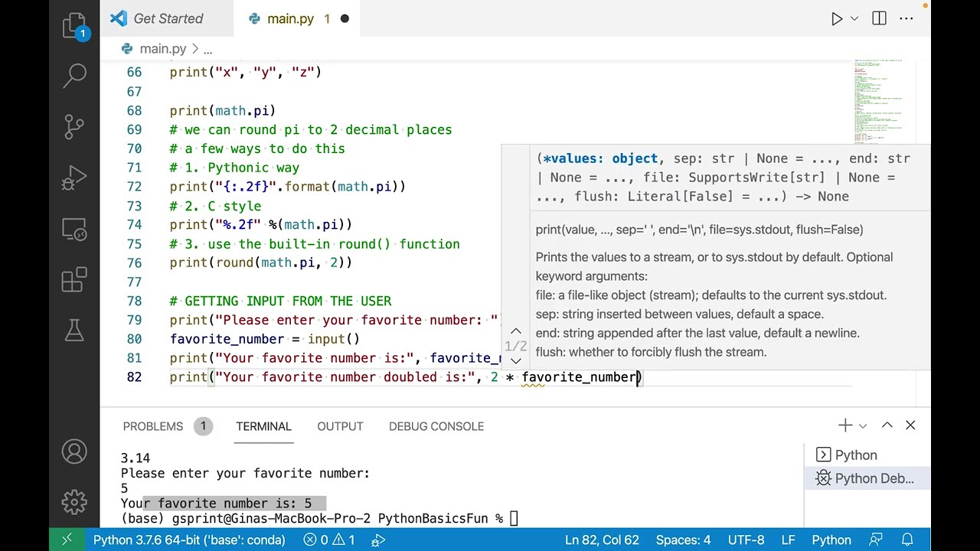The image size is (980, 551).
Task: Open notifications bell in status bar
Action: (907, 540)
